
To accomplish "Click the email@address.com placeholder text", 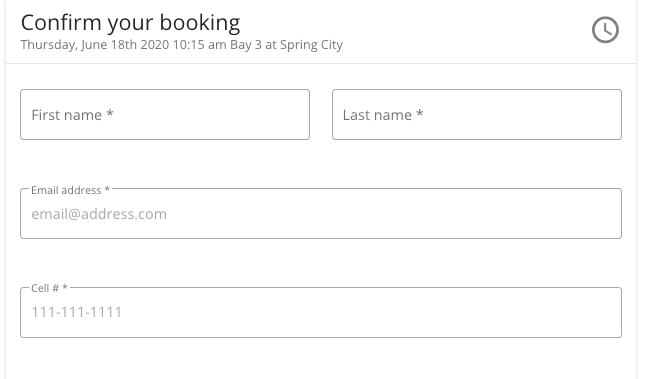I will pos(99,214).
